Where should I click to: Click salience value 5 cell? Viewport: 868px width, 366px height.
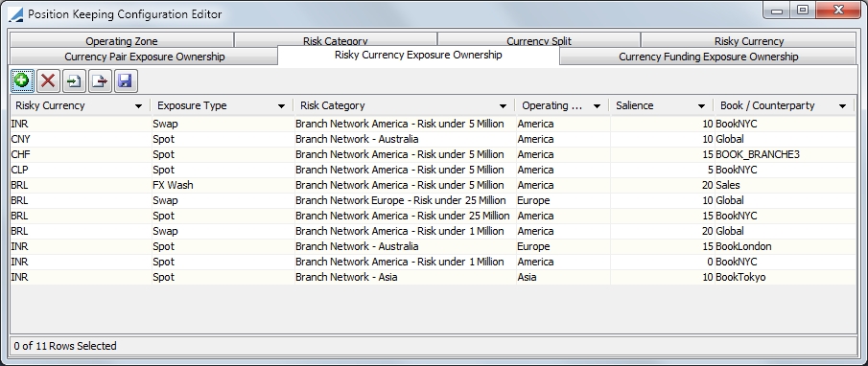pyautogui.click(x=662, y=170)
